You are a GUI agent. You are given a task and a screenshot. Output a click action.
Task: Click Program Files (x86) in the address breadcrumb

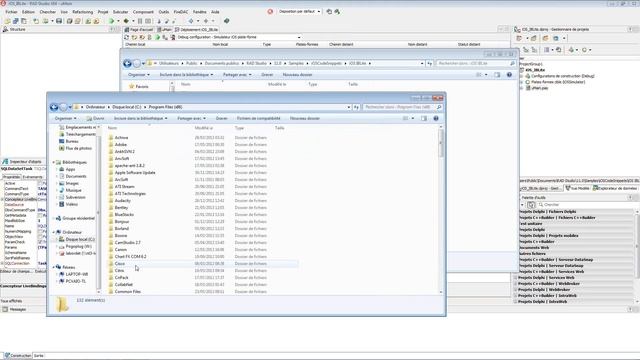click(165, 107)
